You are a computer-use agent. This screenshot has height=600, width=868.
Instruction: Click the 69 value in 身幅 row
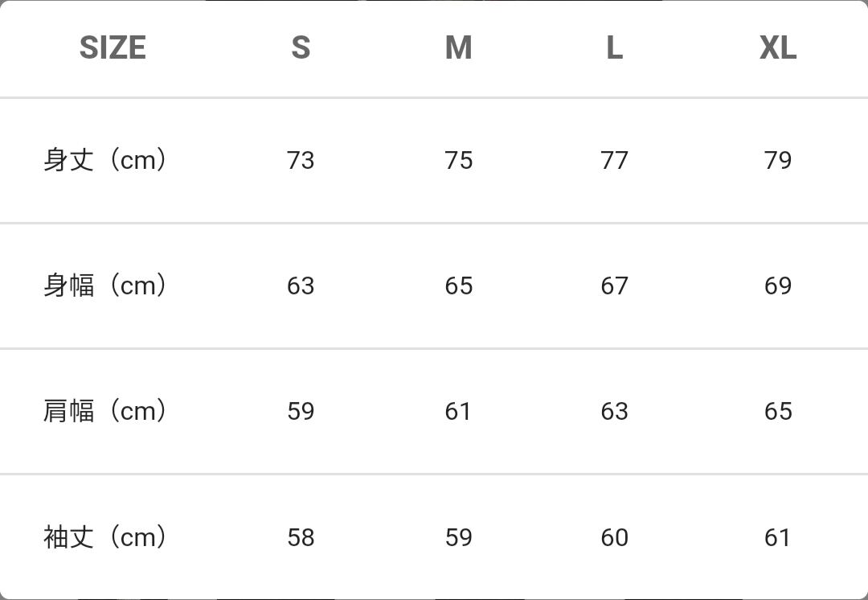click(x=777, y=286)
